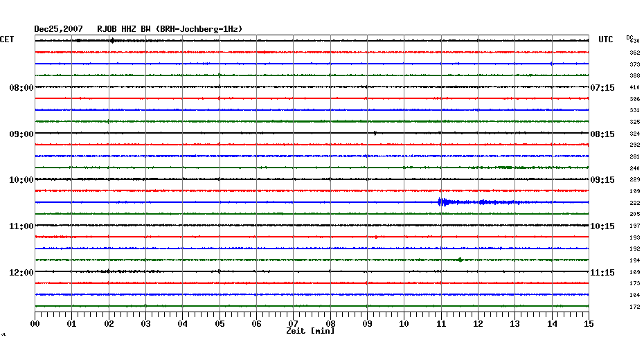Click the "10:15" UTC time label

[602, 226]
